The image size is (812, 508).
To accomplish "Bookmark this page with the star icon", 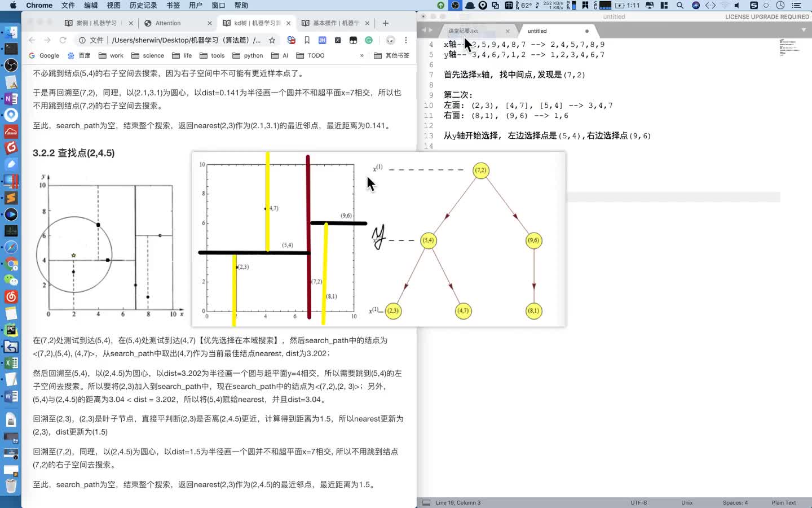I will coord(272,40).
